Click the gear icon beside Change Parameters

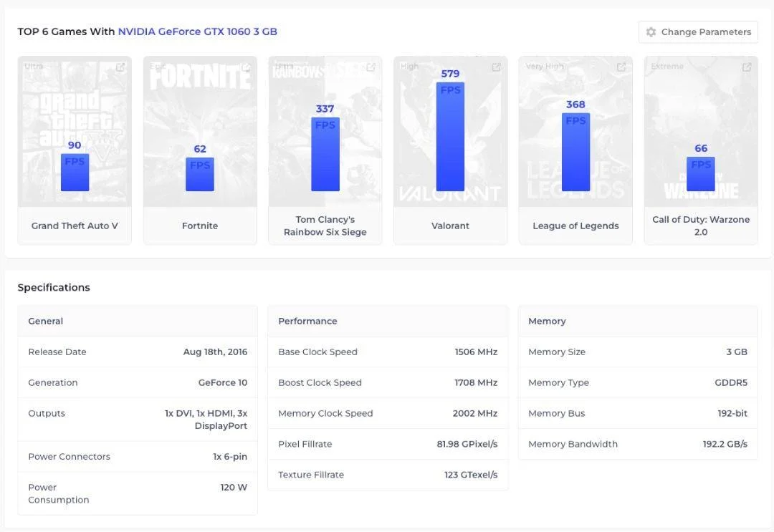point(651,32)
